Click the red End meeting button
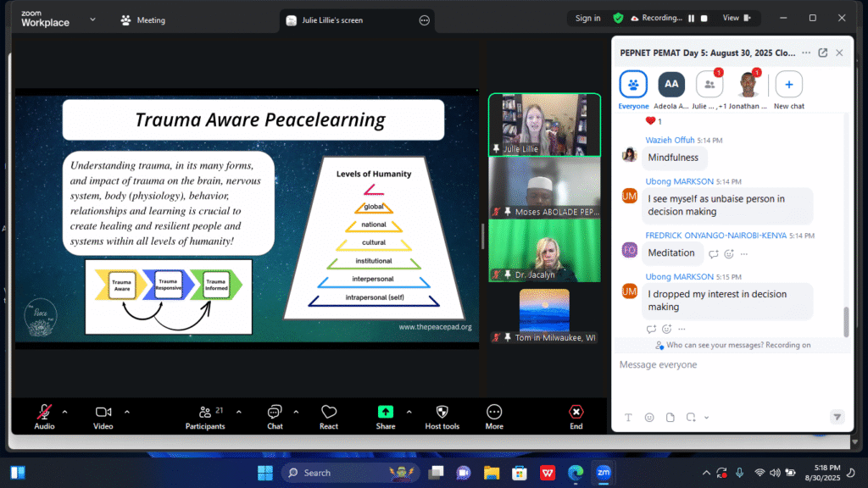The width and height of the screenshot is (868, 488). point(576,413)
